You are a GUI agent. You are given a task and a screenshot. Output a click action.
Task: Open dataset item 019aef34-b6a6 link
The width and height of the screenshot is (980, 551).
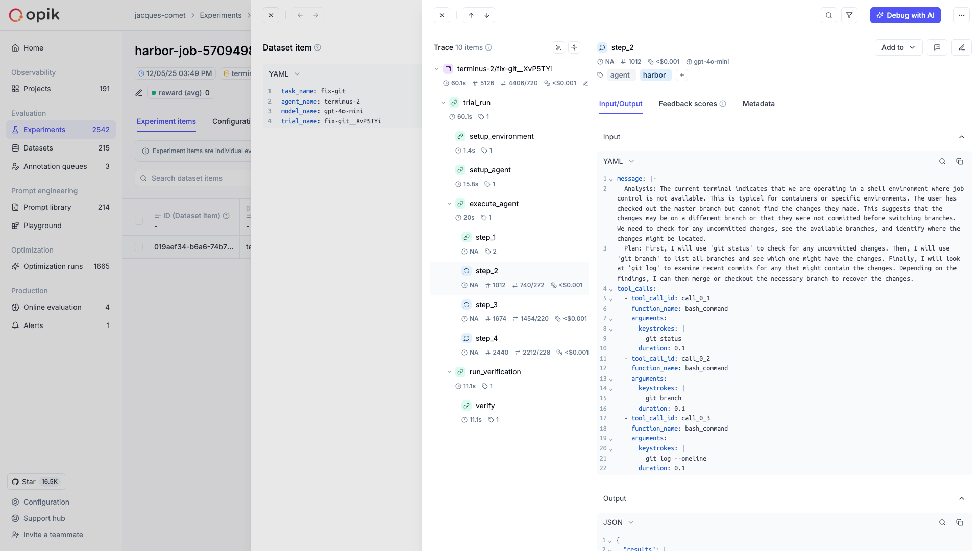pos(194,247)
